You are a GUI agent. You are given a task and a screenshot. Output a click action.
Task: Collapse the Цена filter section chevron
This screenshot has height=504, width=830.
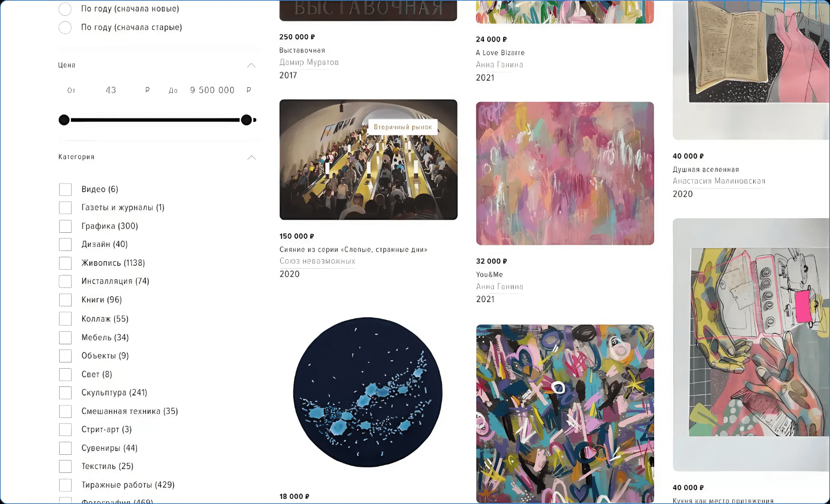(x=252, y=65)
